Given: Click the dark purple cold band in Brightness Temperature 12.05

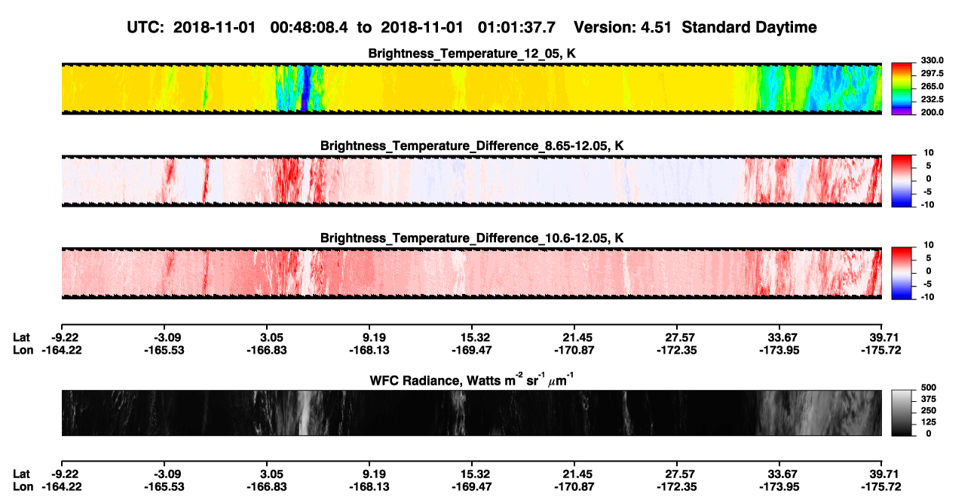Looking at the screenshot, I should click(305, 88).
